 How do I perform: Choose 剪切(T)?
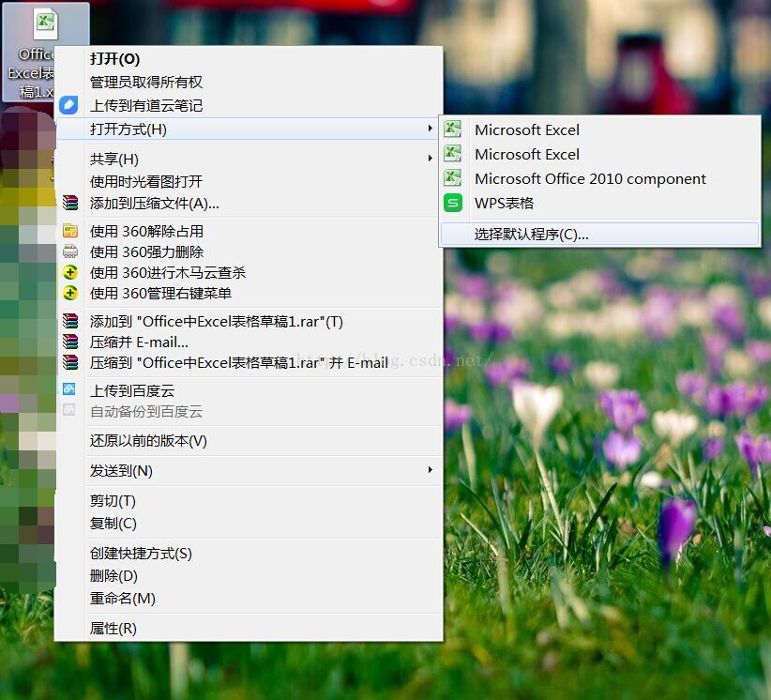249,501
